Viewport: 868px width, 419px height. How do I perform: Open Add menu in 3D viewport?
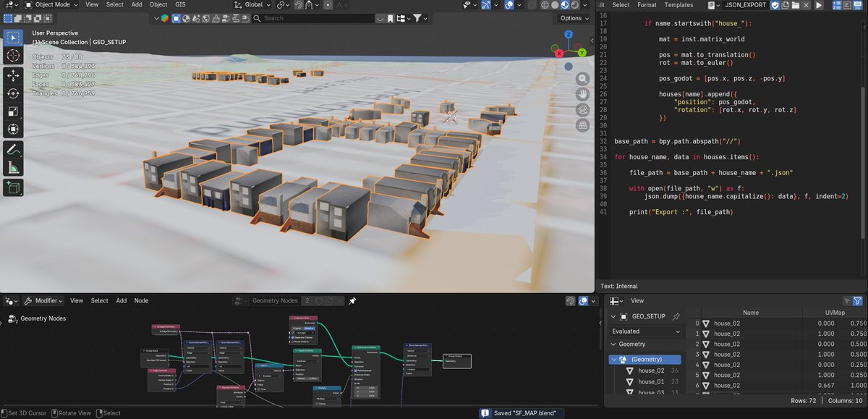coord(136,4)
